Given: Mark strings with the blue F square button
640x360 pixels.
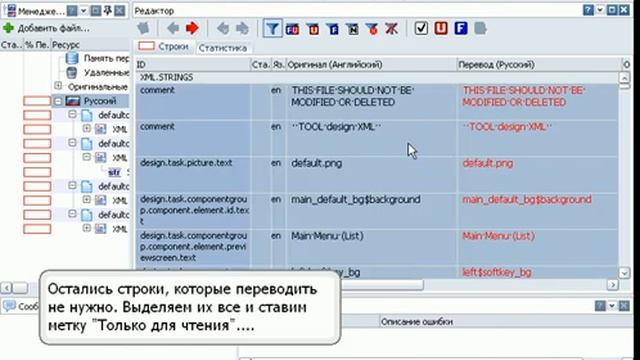Looking at the screenshot, I should pyautogui.click(x=461, y=28).
